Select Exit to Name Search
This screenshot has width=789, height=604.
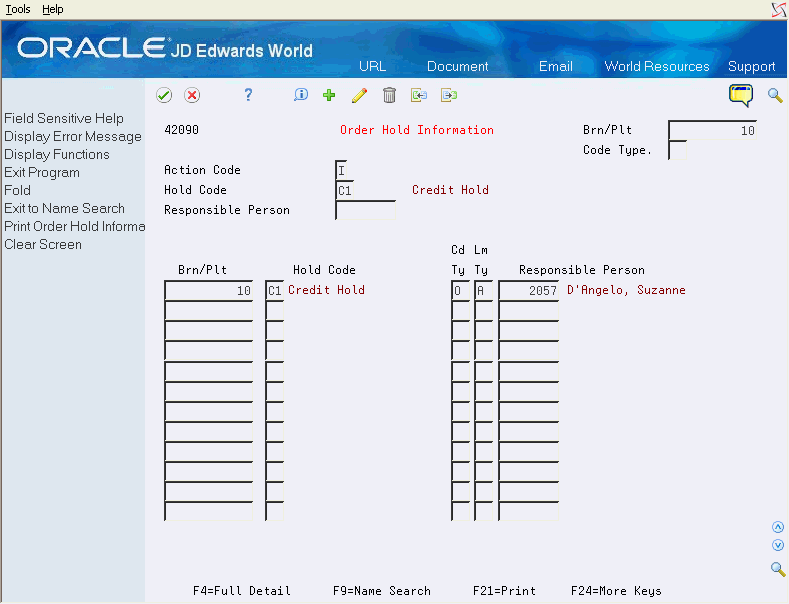click(x=64, y=208)
